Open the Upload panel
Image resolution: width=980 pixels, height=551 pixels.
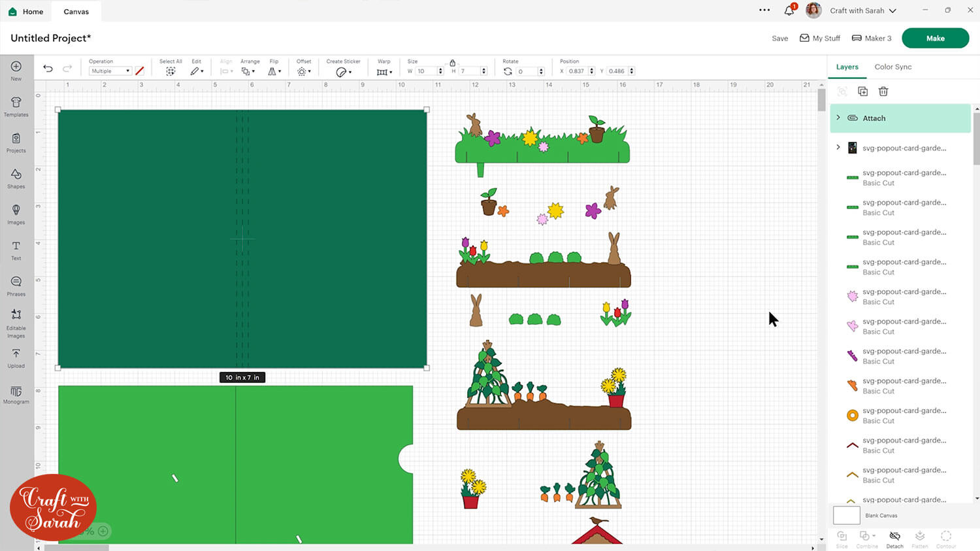click(x=16, y=358)
